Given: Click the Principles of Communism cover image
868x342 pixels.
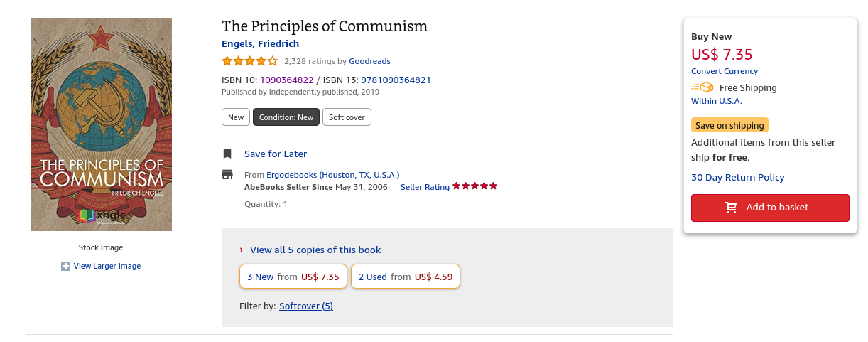Looking at the screenshot, I should (x=101, y=124).
